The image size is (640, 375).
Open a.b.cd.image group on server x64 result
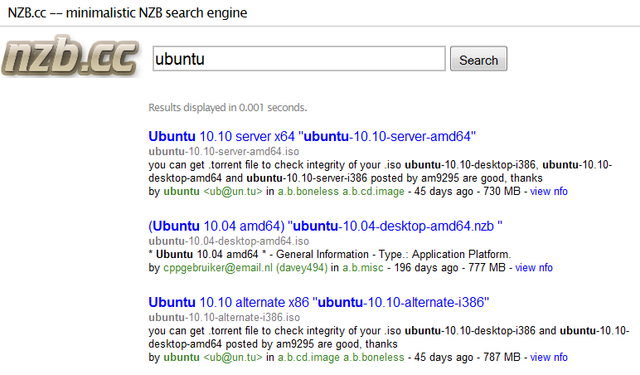373,191
